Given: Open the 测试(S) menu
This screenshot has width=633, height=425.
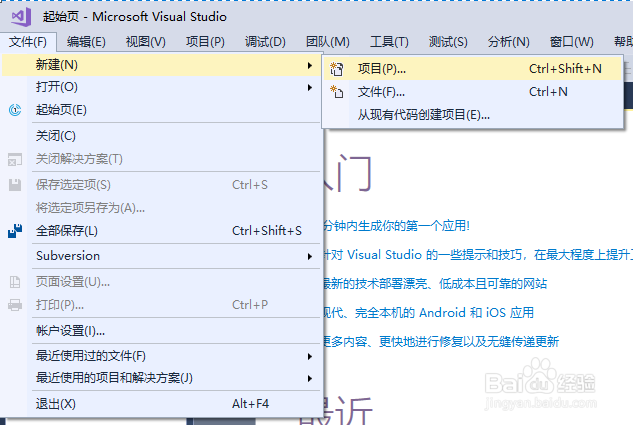Looking at the screenshot, I should (x=448, y=42).
